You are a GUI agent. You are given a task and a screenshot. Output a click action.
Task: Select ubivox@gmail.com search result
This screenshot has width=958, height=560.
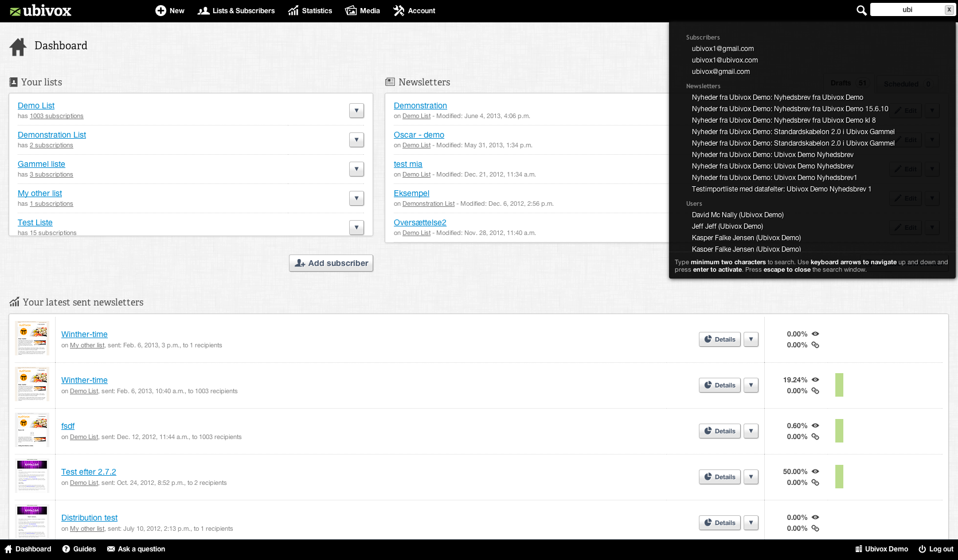[721, 72]
